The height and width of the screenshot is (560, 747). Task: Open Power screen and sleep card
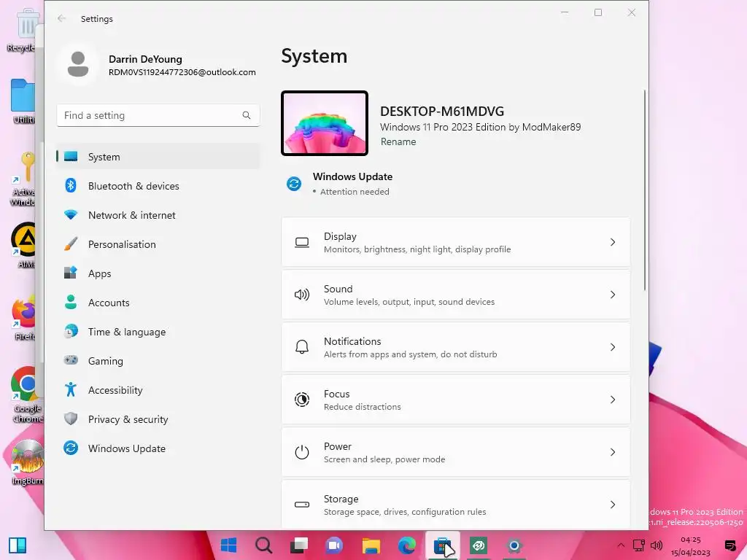tap(456, 452)
